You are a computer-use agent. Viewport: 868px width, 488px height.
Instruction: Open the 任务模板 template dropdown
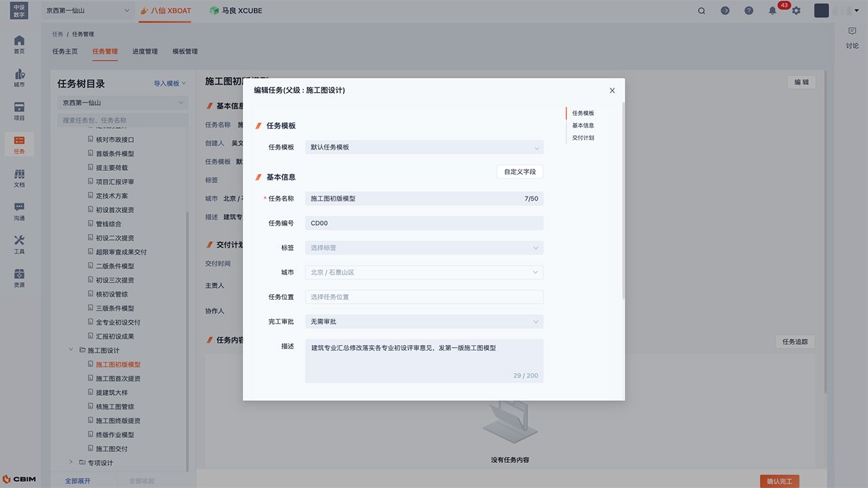(x=424, y=147)
